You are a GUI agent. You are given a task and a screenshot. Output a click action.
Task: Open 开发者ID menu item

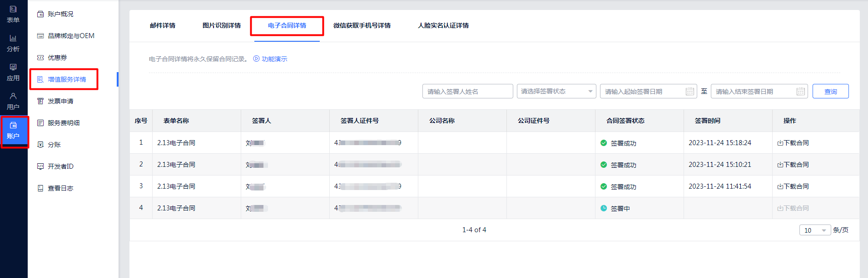60,166
